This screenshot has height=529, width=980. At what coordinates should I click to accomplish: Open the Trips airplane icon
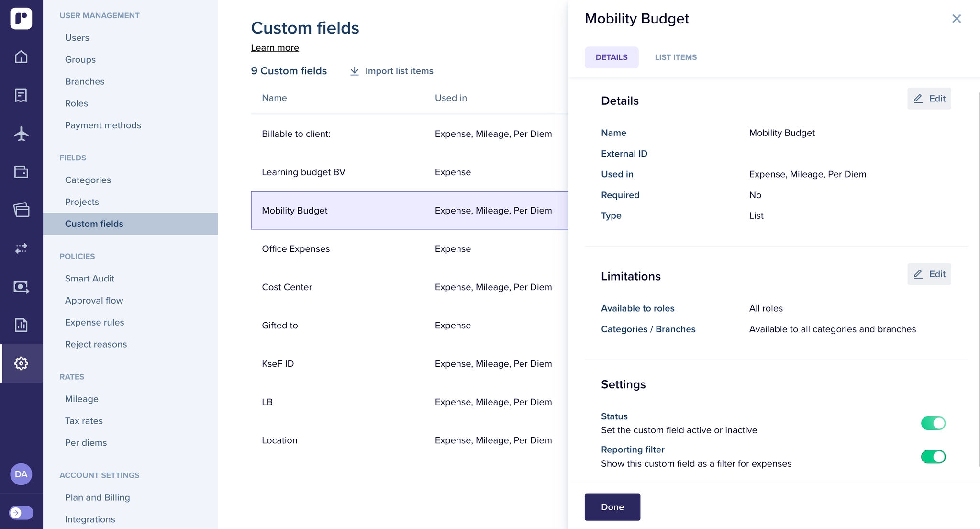(21, 134)
